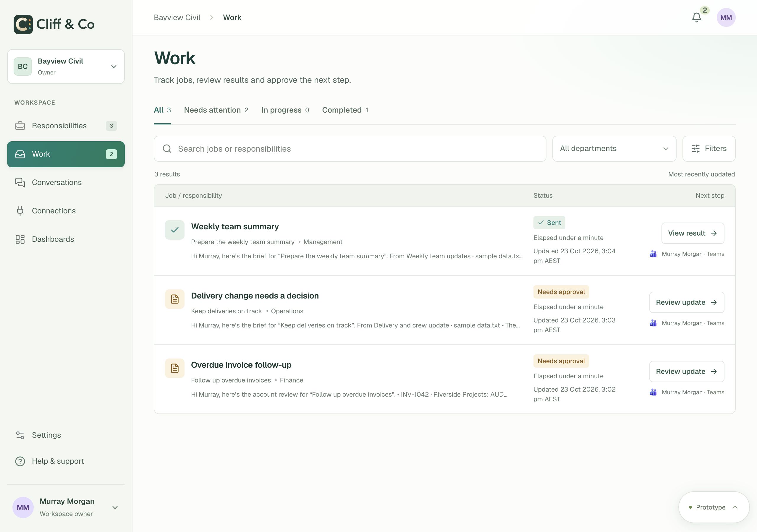Open the Weekly team summary job title
The height and width of the screenshot is (532, 757).
(235, 226)
